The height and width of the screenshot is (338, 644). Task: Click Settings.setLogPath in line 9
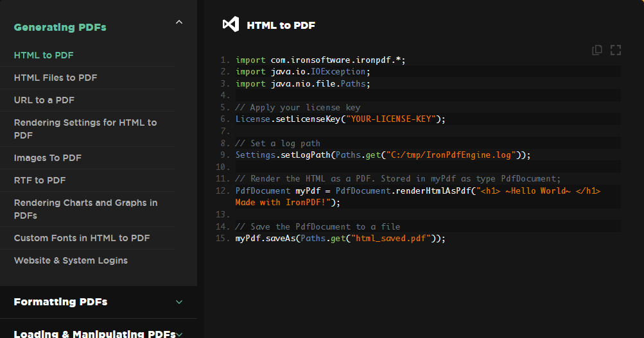[x=283, y=155]
